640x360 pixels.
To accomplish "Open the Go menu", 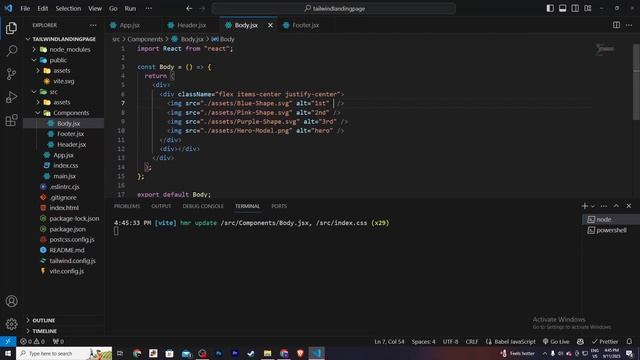I will coord(113,8).
